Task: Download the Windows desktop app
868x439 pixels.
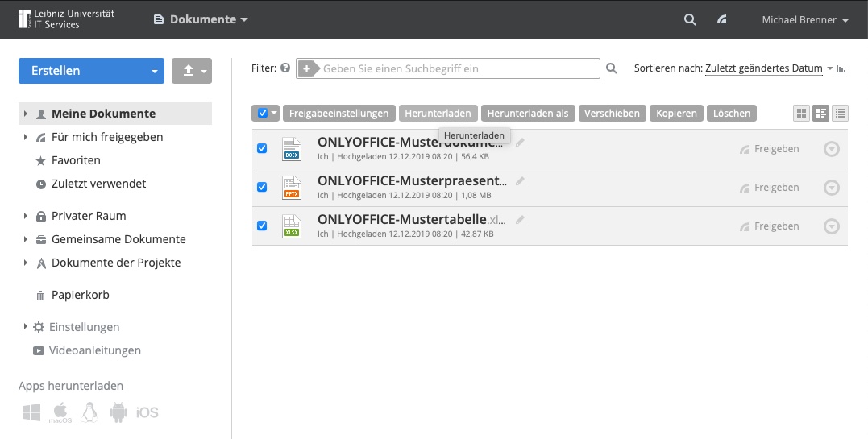Action: point(31,412)
